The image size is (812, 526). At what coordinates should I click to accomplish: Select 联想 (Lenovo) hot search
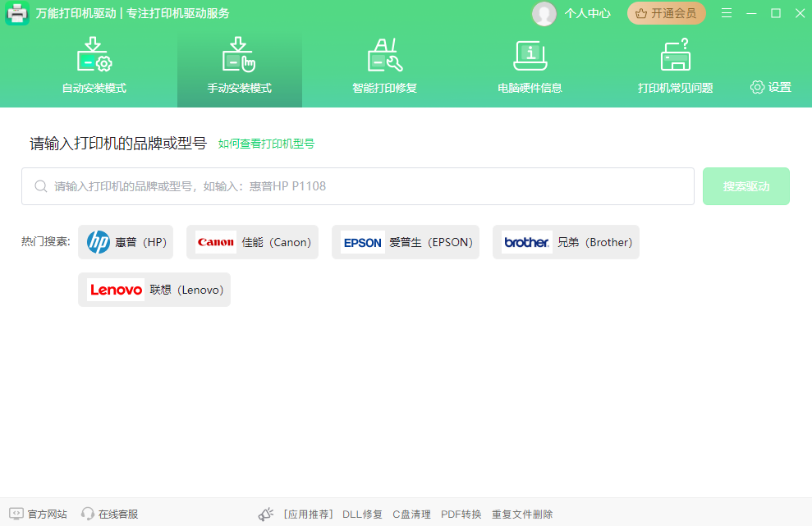point(154,290)
